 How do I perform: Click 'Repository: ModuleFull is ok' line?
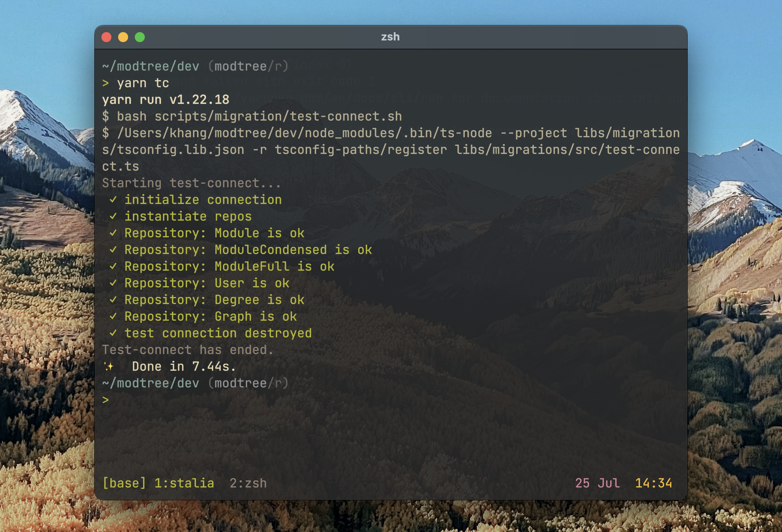click(x=229, y=266)
